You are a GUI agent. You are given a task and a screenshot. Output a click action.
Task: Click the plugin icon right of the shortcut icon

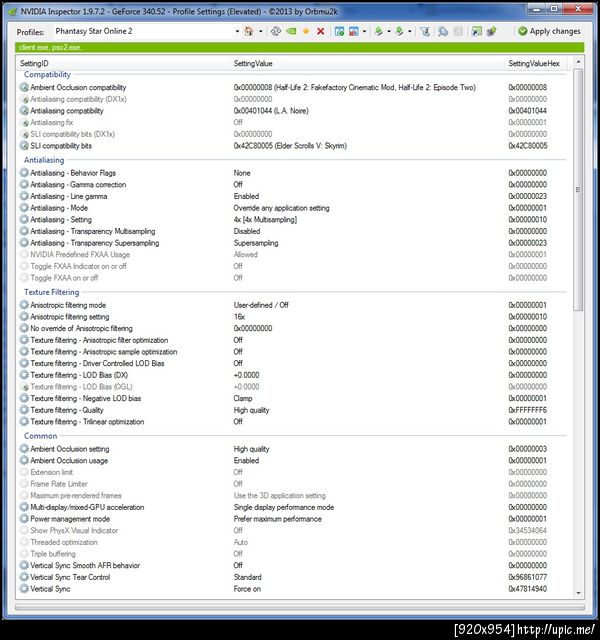click(491, 31)
